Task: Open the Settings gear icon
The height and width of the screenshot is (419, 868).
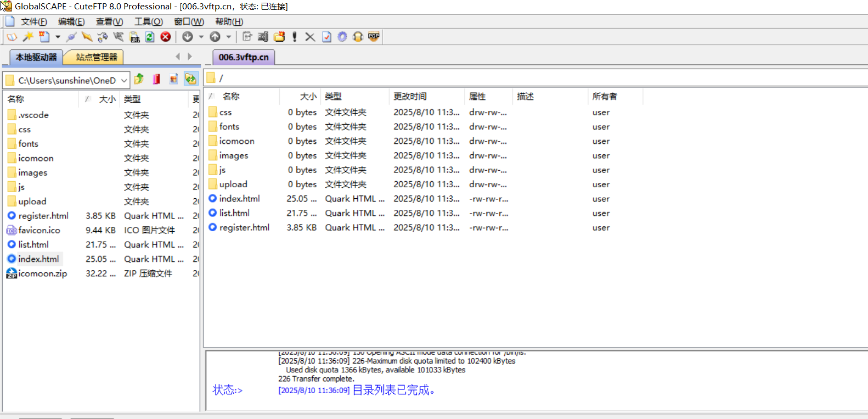Action: 342,37
